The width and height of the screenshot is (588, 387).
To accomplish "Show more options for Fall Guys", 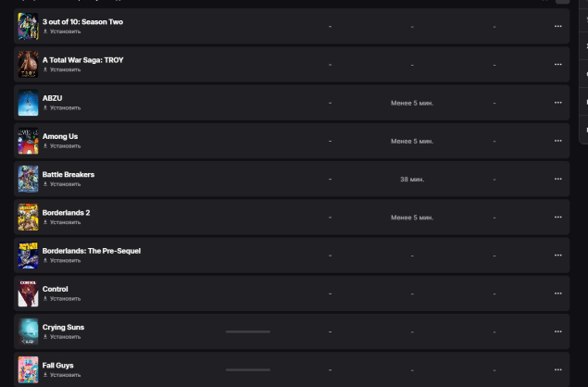I will [x=557, y=369].
